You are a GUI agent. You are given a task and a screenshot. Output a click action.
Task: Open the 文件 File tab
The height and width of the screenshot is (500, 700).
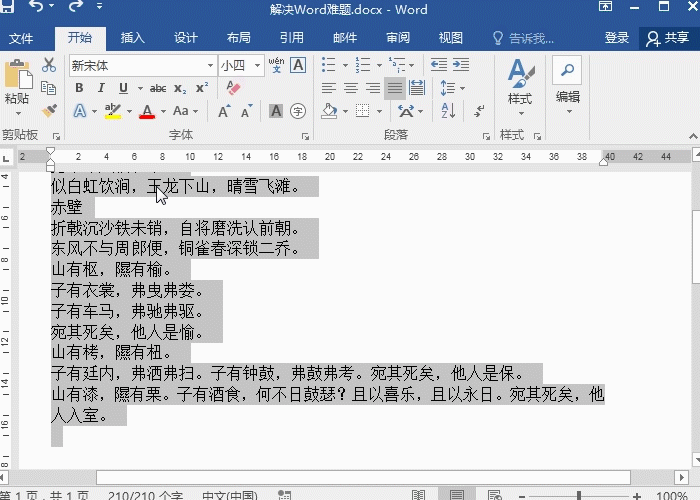pyautogui.click(x=21, y=38)
